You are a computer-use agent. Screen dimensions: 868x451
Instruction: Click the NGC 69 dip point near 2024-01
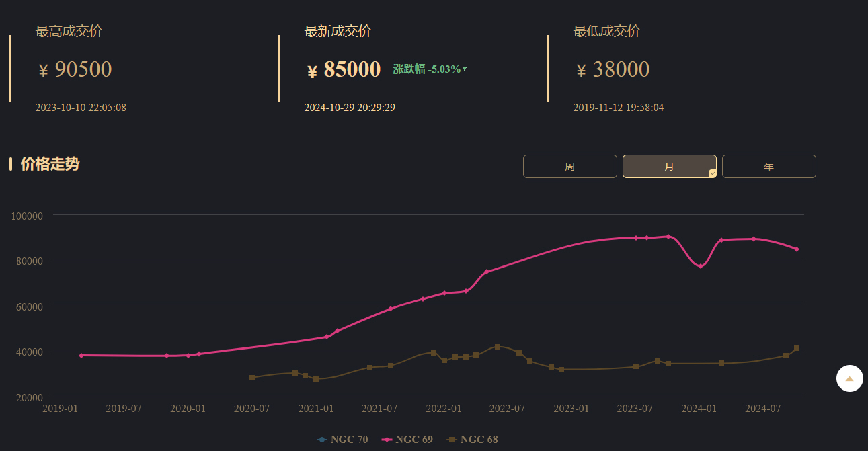(700, 266)
